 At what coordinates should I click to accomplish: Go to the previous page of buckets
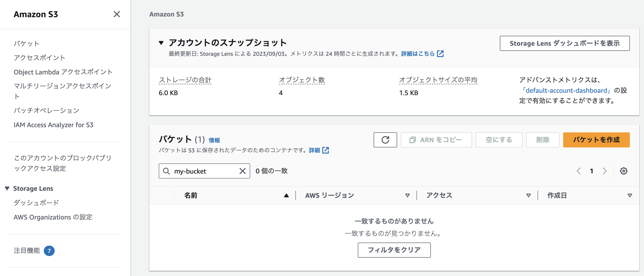[579, 171]
